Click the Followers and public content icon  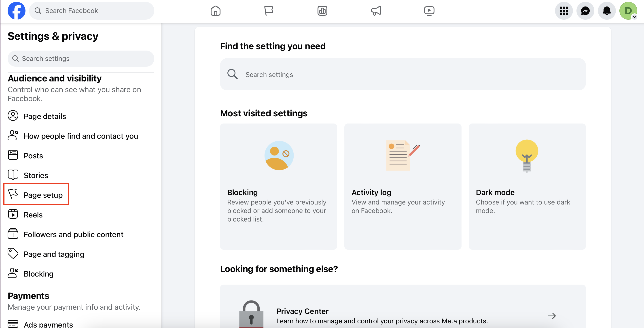pyautogui.click(x=13, y=234)
